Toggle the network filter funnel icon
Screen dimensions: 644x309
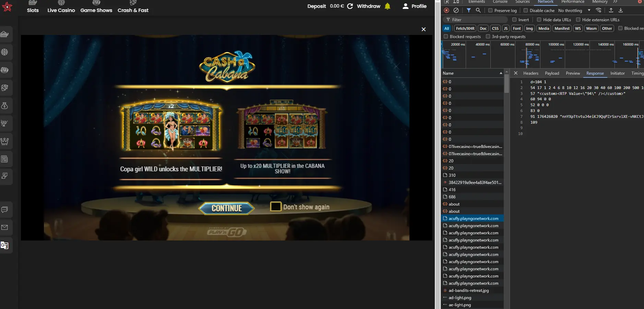click(x=469, y=10)
